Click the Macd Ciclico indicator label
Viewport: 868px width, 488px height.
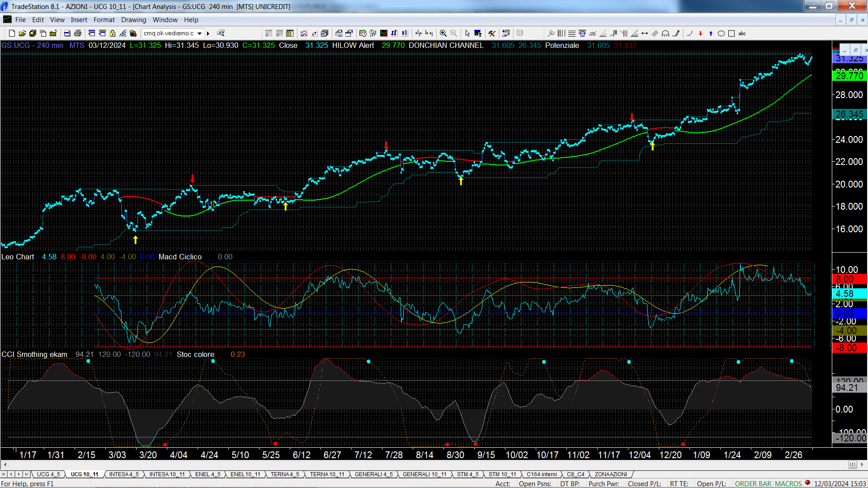pyautogui.click(x=180, y=257)
